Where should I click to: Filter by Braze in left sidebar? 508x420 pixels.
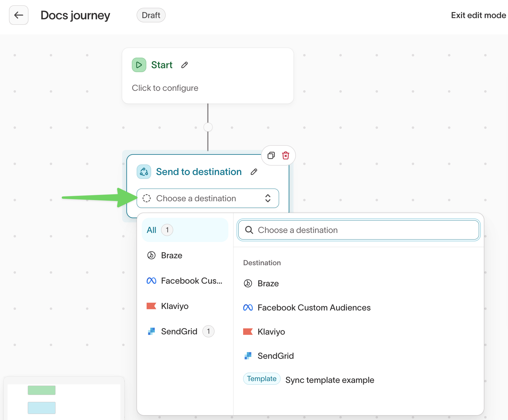coord(171,256)
